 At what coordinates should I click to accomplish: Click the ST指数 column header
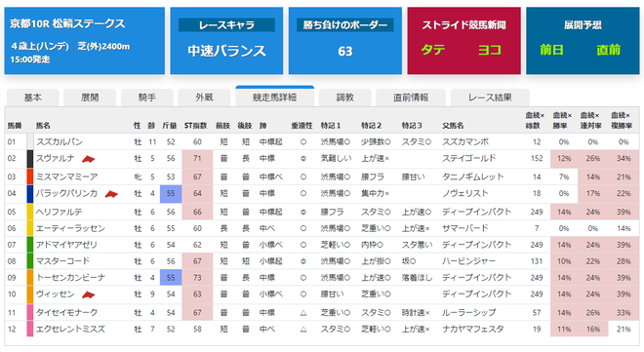click(195, 126)
